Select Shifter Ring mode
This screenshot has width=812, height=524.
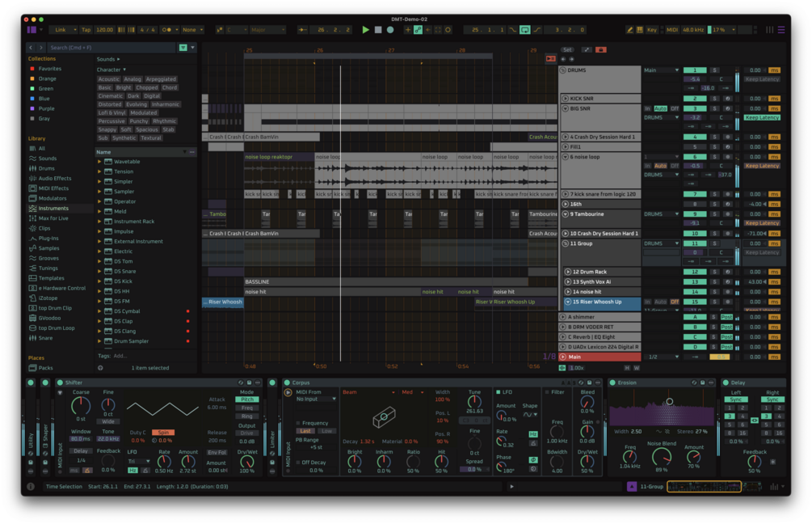247,416
